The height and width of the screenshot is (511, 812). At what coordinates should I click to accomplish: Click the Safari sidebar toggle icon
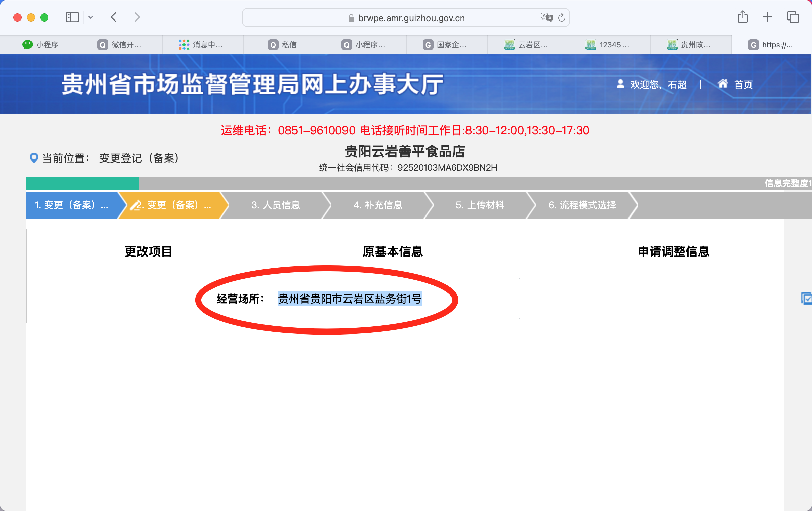72,17
